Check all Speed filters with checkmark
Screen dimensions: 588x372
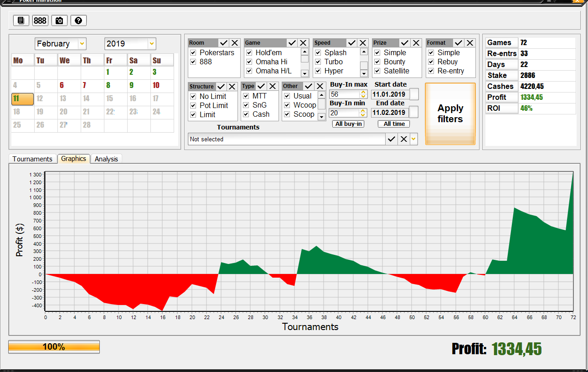pos(352,43)
